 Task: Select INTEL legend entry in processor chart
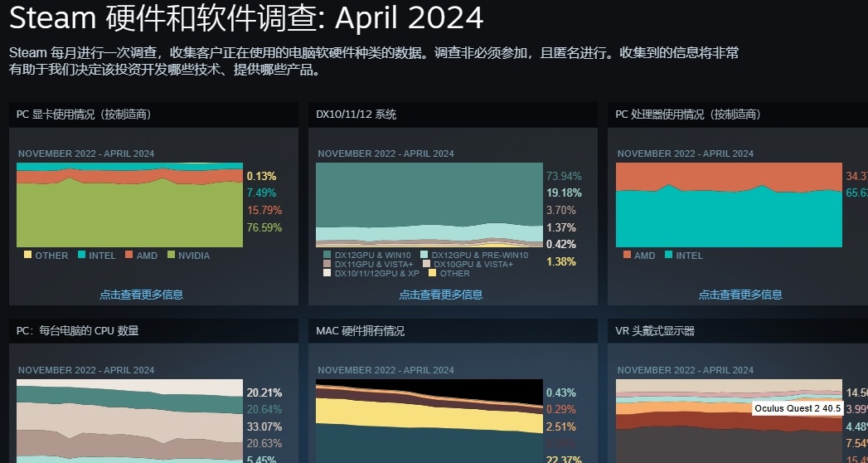[x=684, y=256]
